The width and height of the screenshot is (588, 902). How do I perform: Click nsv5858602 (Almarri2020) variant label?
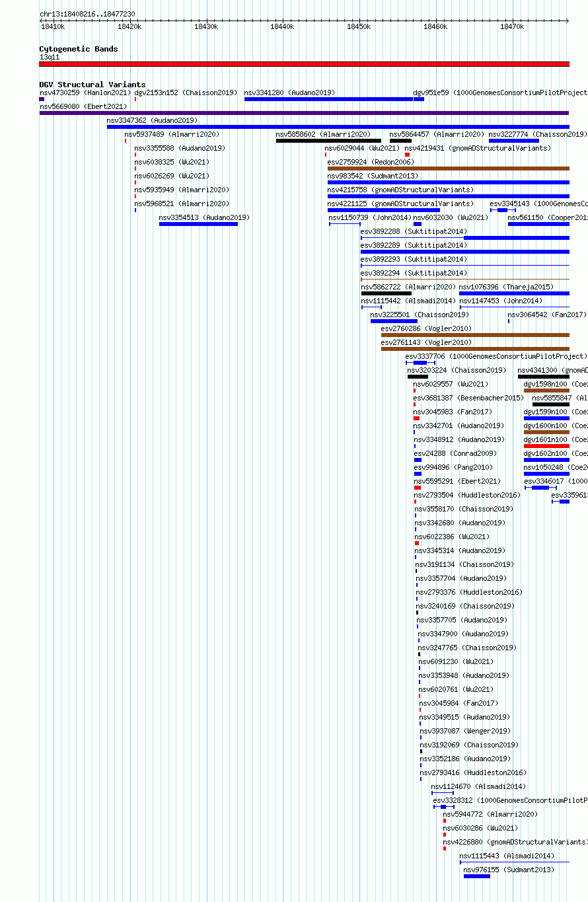coord(323,134)
